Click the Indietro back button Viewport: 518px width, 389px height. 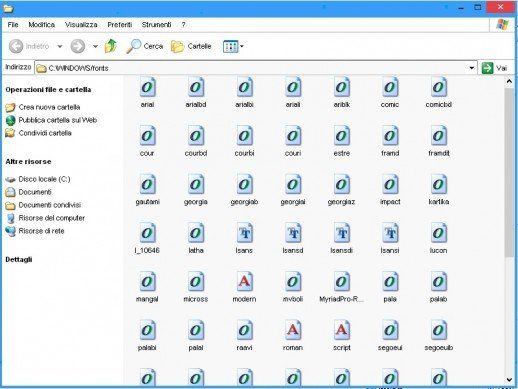pos(29,46)
